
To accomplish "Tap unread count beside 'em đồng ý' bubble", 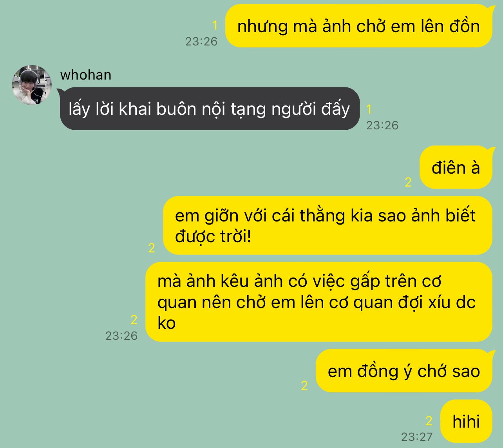I will (304, 386).
